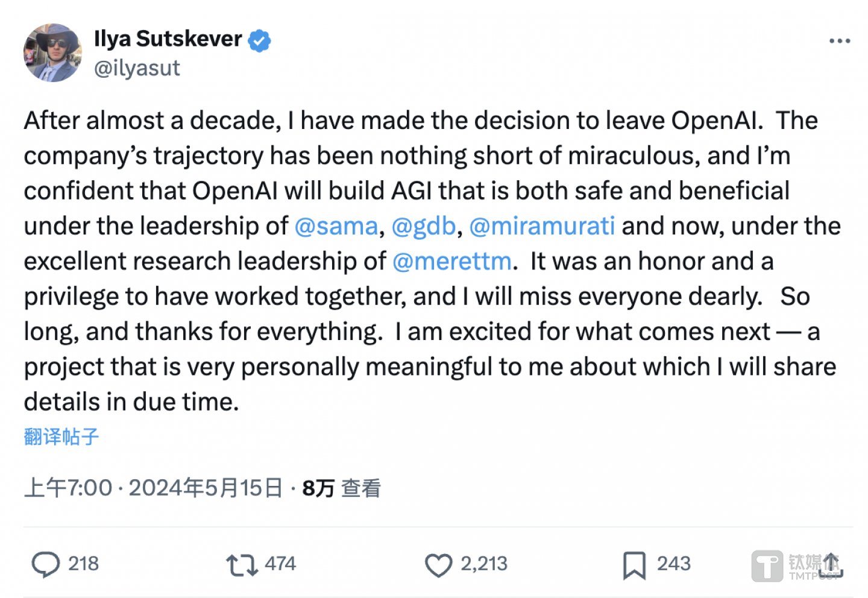Open the Ilya Sutskever display name link
This screenshot has width=868, height=598.
coord(168,39)
